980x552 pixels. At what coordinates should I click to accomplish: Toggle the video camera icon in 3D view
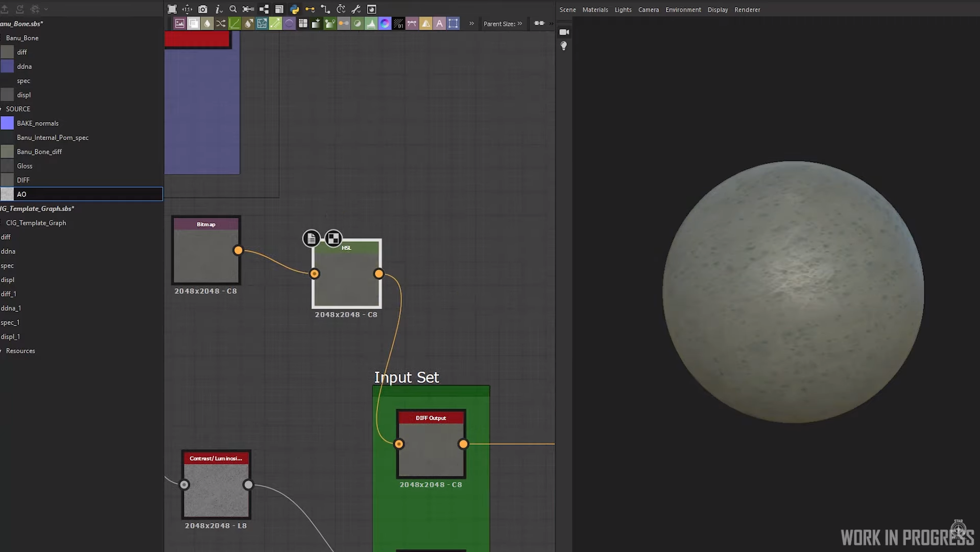coord(564,32)
